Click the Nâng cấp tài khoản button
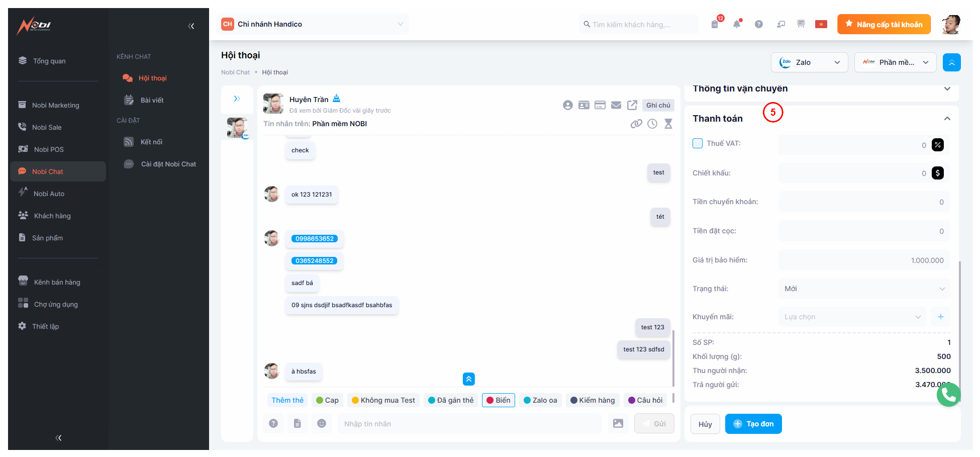Image resolution: width=980 pixels, height=457 pixels. pyautogui.click(x=884, y=24)
